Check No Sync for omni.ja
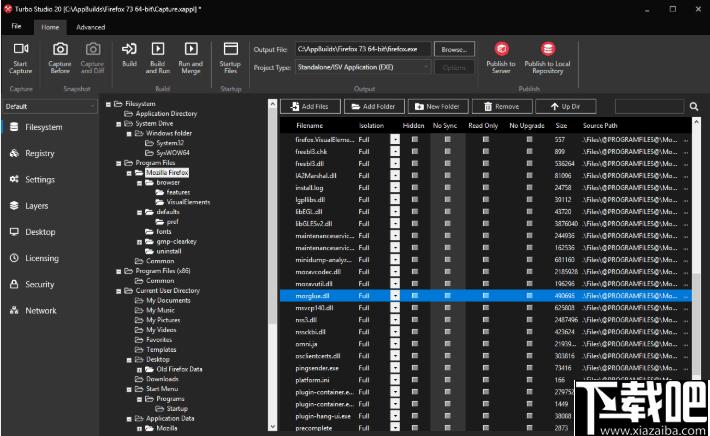 (447, 344)
